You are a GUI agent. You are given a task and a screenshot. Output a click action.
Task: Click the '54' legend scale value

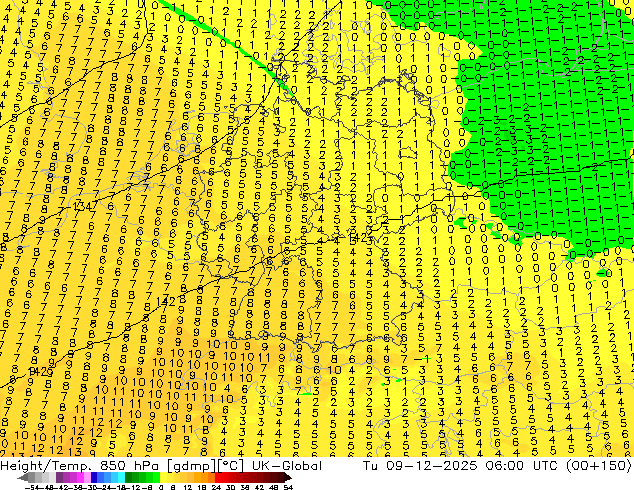(x=287, y=487)
